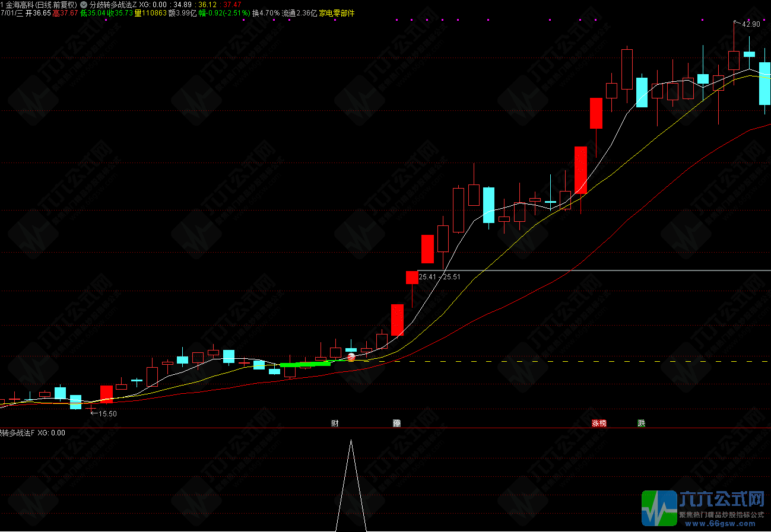
Task: Click the 金海高科 (日线 前复权) stock title
Action: coord(42,4)
